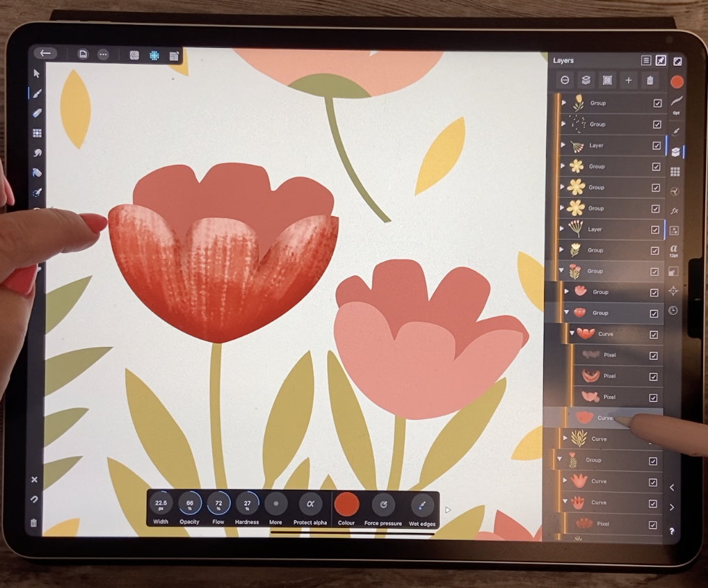This screenshot has height=588, width=708.
Task: Expand the pink tulip nested Group
Action: pos(567,291)
